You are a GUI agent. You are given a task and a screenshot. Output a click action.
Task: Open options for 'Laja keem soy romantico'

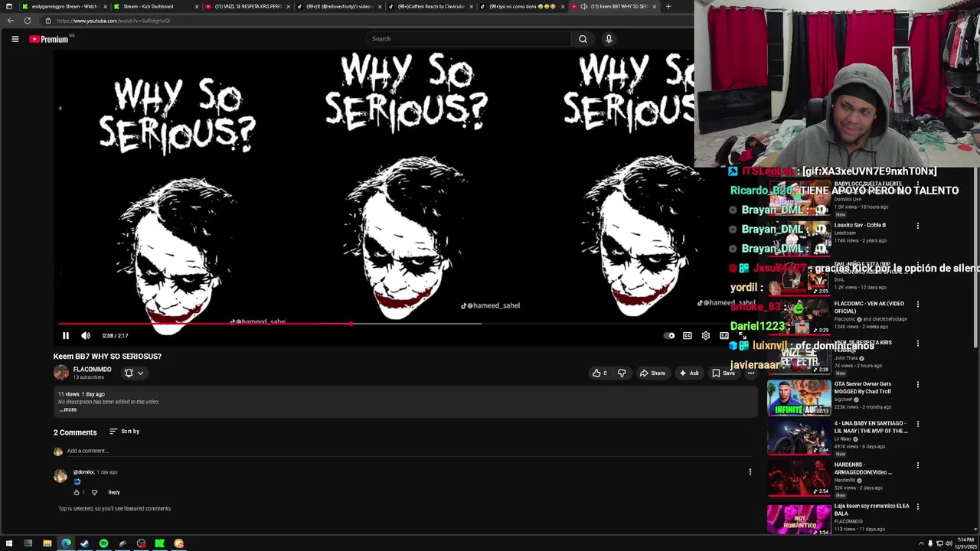click(918, 507)
